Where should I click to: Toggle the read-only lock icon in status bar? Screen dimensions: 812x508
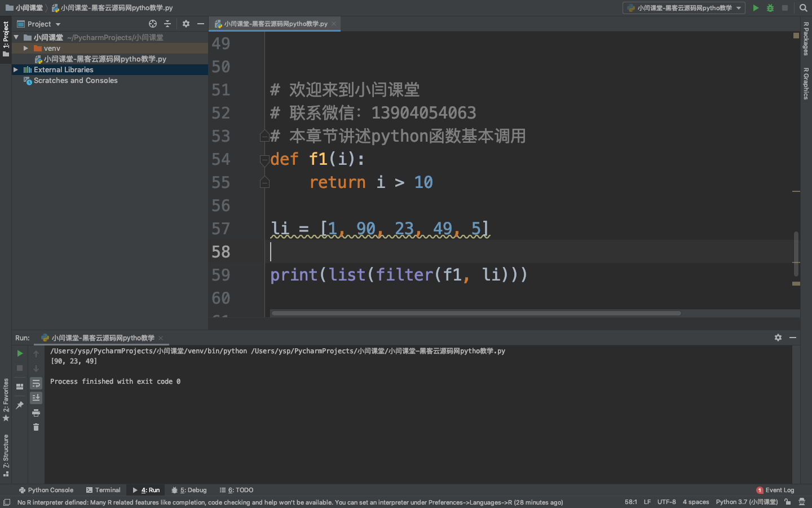[x=788, y=502]
